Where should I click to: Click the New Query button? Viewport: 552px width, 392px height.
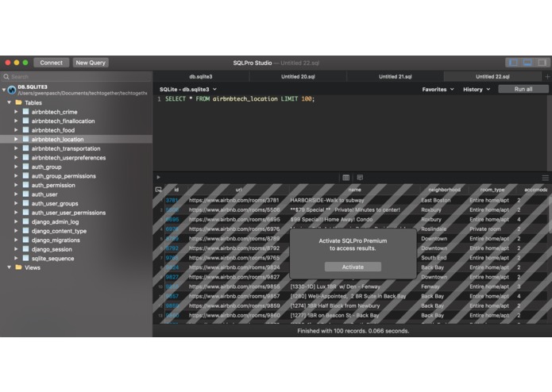(x=91, y=63)
